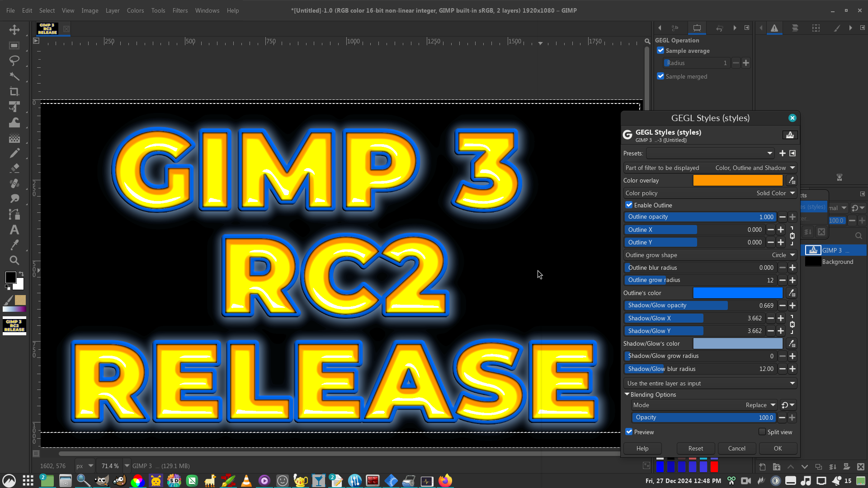Image resolution: width=868 pixels, height=488 pixels.
Task: Open the Outline grow shape dropdown
Action: [710, 255]
